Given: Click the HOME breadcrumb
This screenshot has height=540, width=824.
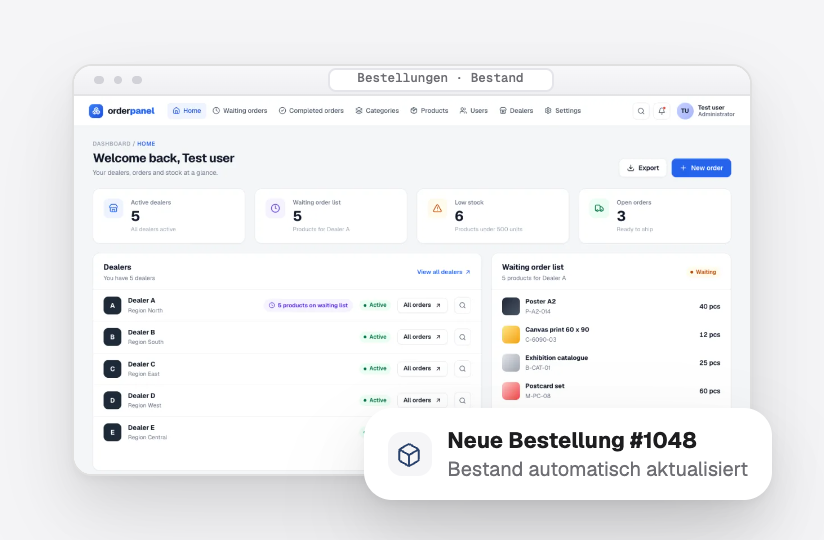Looking at the screenshot, I should click(146, 143).
